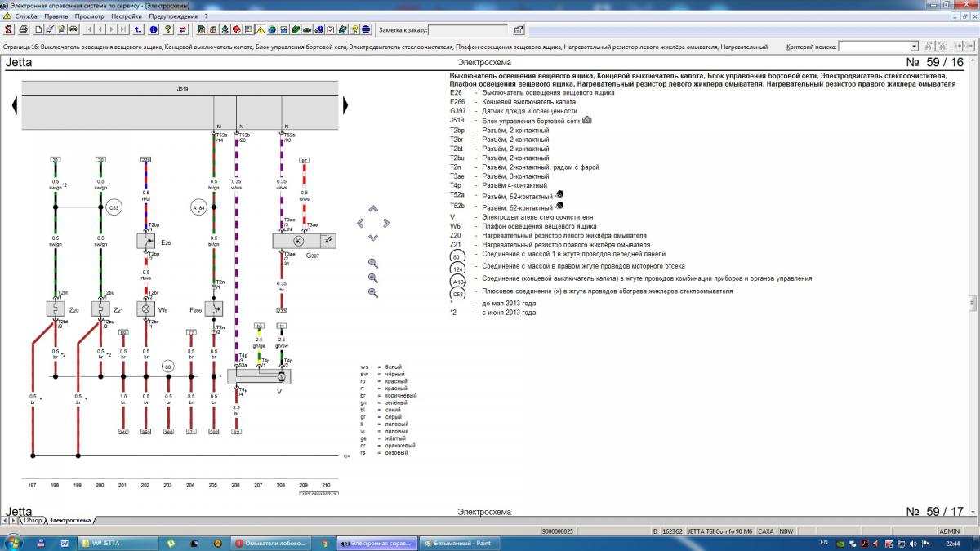Open the Просмотр menu
The height and width of the screenshot is (551, 980).
[x=89, y=16]
